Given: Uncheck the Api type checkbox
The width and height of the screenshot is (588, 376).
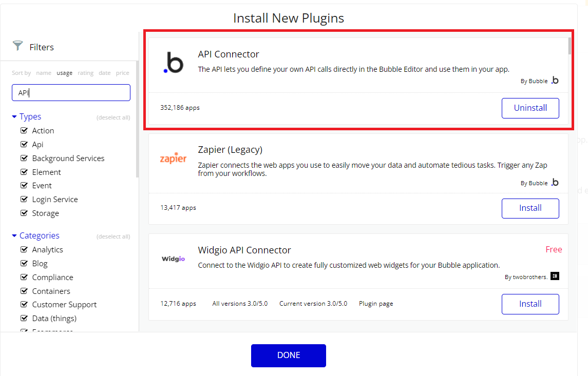Looking at the screenshot, I should pos(24,144).
